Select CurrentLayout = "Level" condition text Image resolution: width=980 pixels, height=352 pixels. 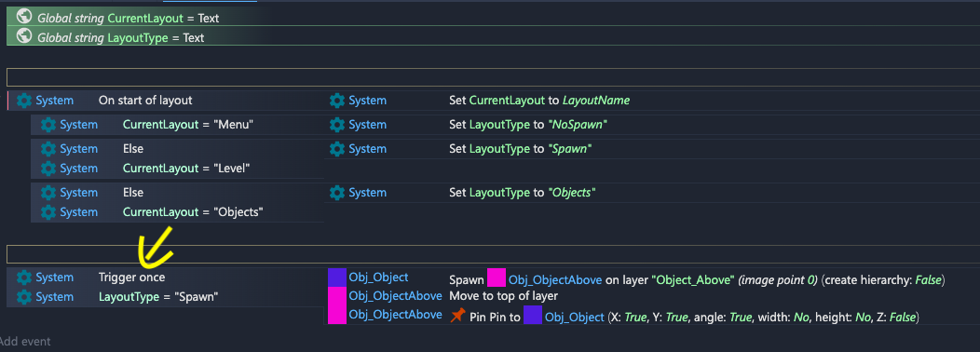[x=187, y=169]
